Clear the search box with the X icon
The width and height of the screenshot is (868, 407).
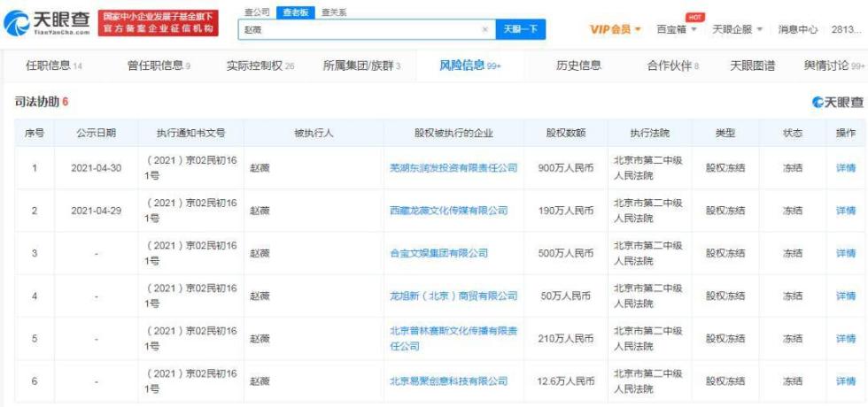pos(484,29)
